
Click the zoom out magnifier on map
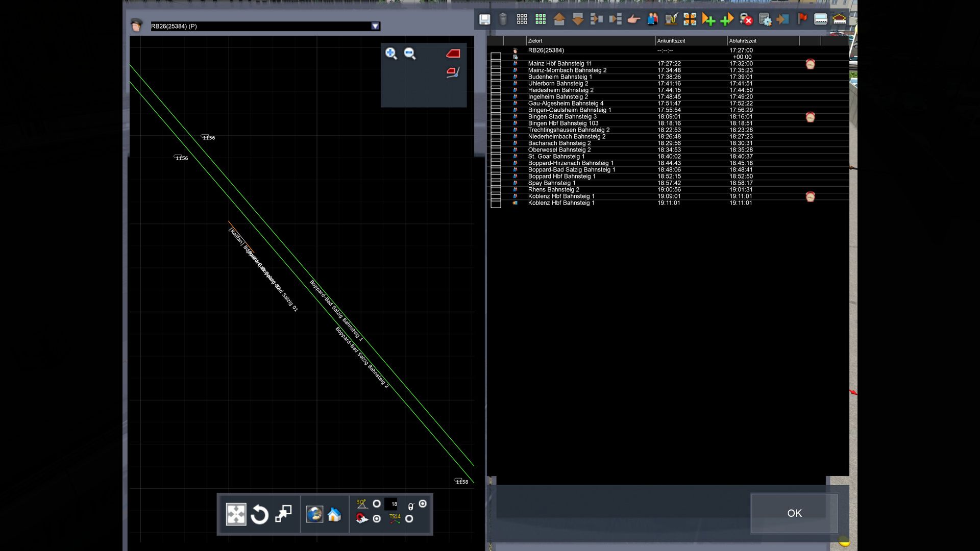point(410,54)
